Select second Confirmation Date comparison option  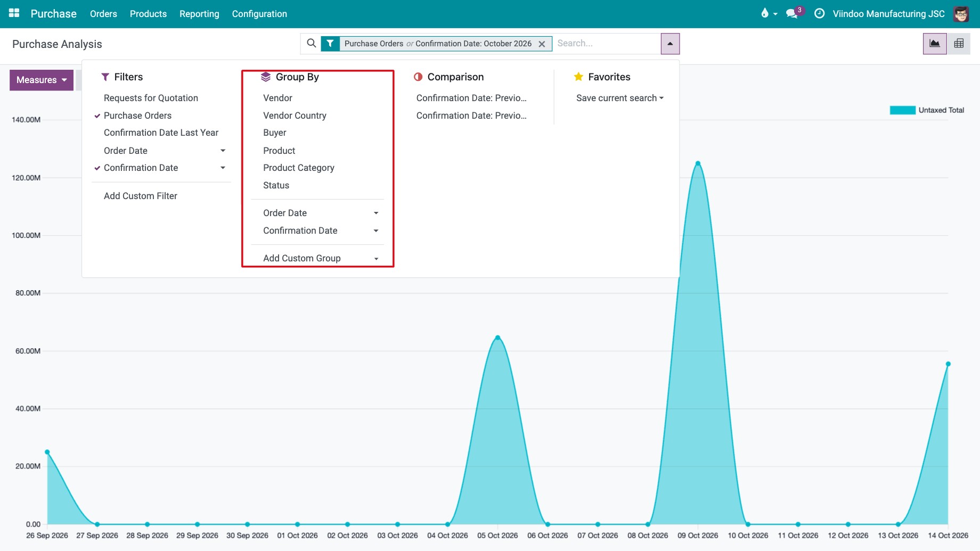click(471, 116)
